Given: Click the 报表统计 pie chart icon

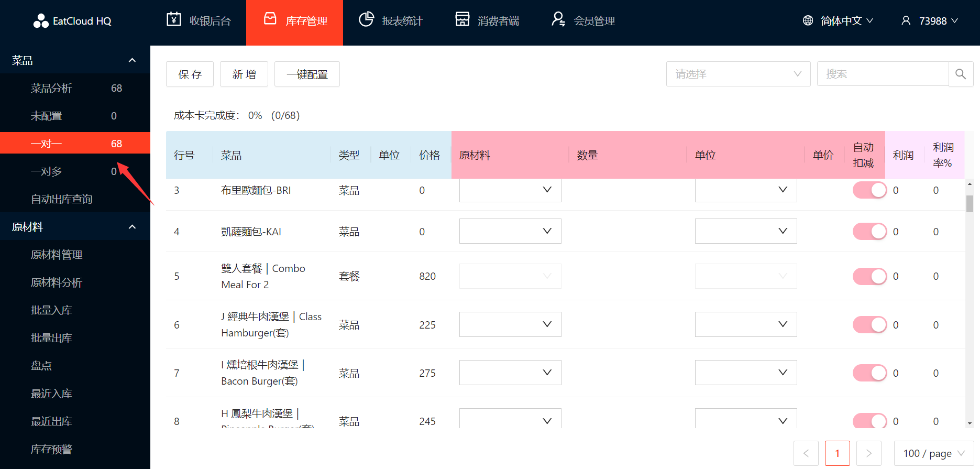Looking at the screenshot, I should (366, 19).
